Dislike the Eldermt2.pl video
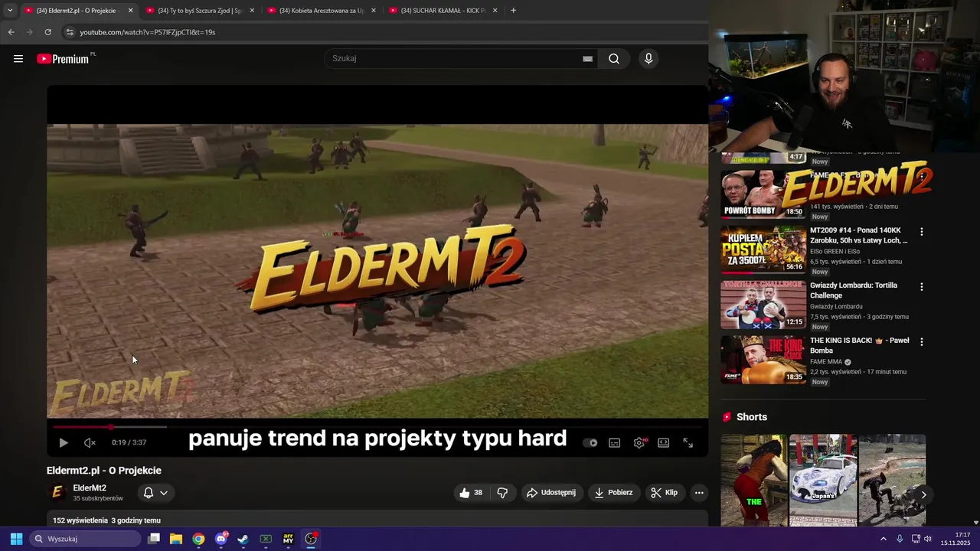Viewport: 980px width, 551px height. coord(502,493)
